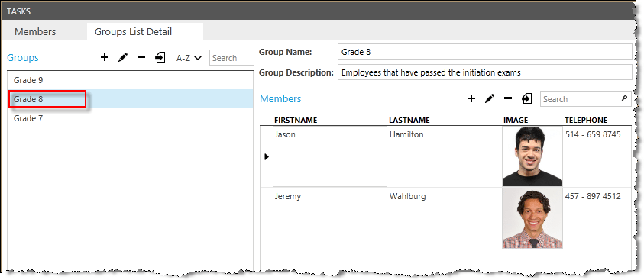Switch to the Members tab
The height and width of the screenshot is (280, 644).
click(x=35, y=31)
